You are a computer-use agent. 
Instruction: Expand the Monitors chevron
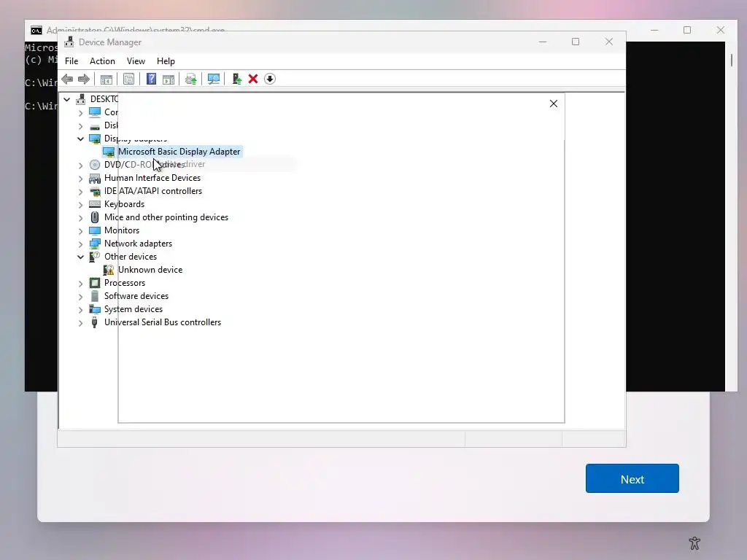point(80,231)
